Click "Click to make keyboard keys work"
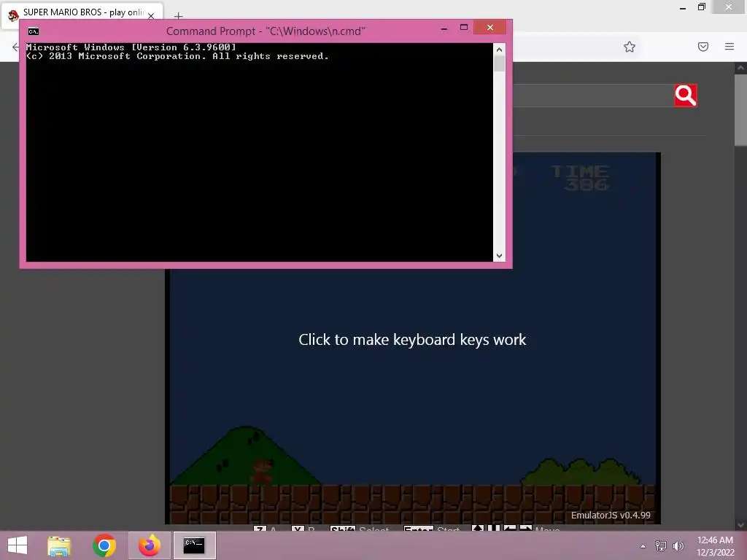The image size is (747, 560). coord(412,340)
